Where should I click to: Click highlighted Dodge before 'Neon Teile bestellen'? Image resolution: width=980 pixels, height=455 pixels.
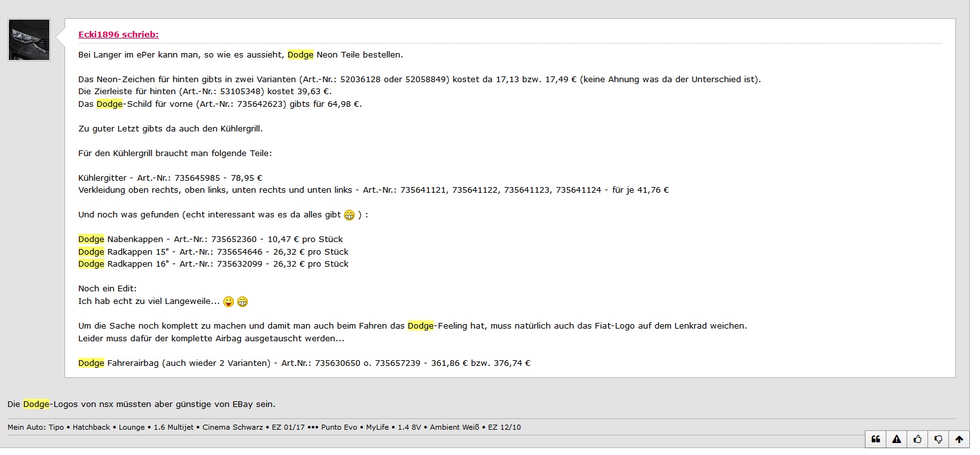pyautogui.click(x=300, y=55)
